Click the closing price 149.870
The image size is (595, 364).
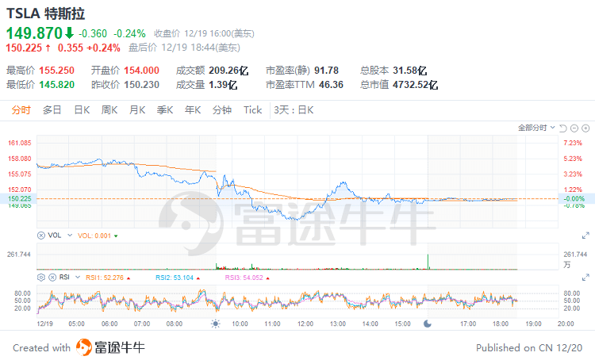(34, 33)
